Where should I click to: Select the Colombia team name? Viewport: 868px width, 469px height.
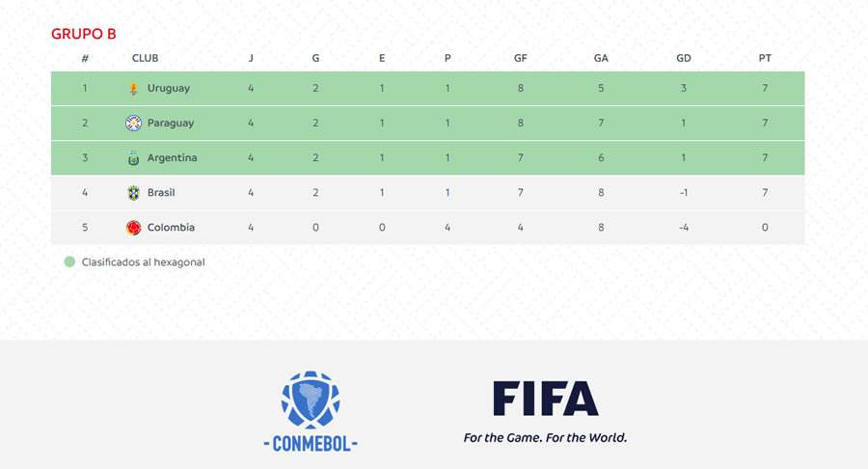coord(171,228)
